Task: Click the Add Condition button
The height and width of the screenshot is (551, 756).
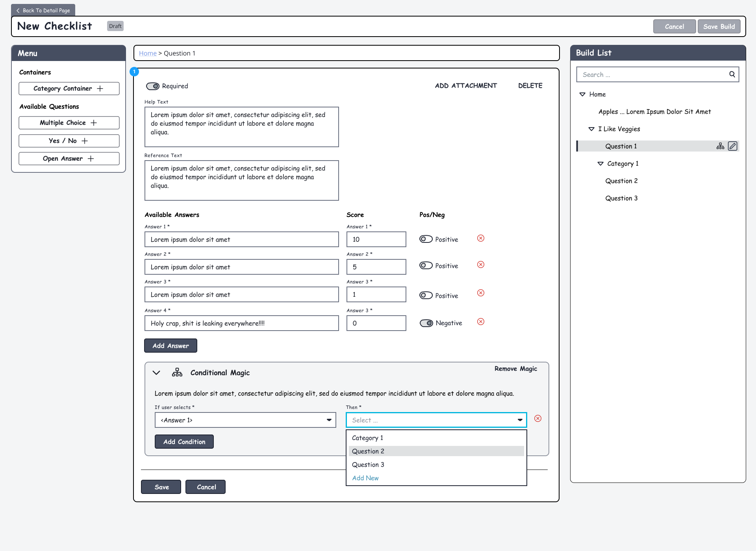Action: click(184, 442)
